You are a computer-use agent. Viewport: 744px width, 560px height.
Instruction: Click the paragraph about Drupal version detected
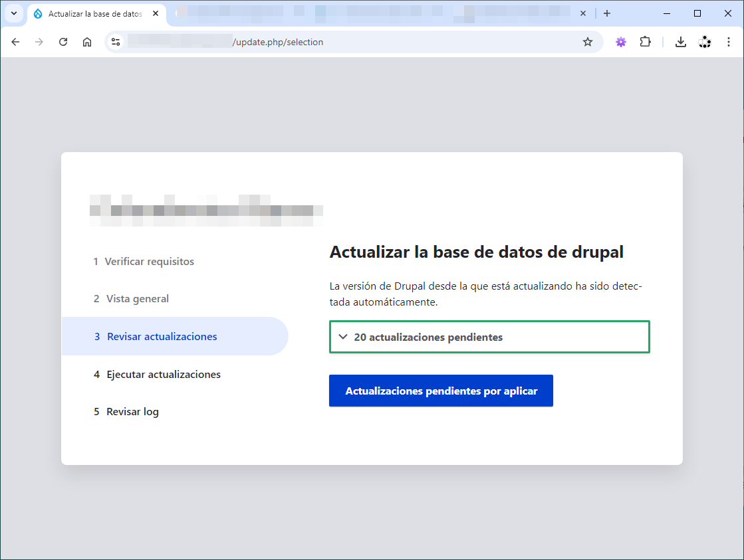click(x=486, y=294)
